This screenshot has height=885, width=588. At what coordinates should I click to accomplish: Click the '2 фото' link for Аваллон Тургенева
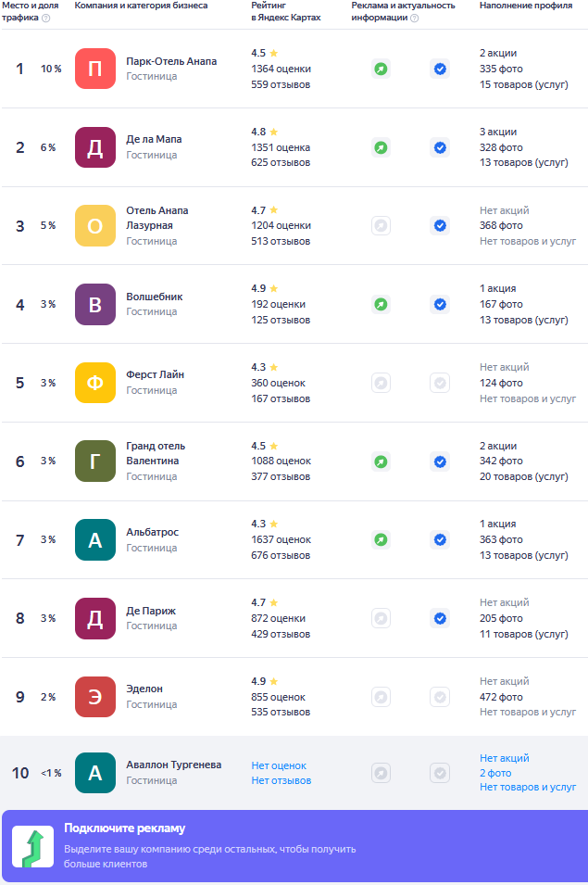click(495, 773)
